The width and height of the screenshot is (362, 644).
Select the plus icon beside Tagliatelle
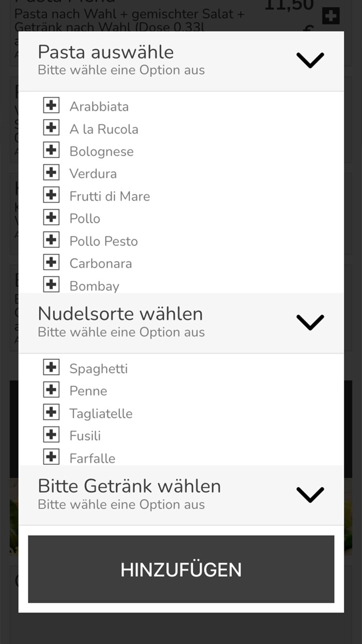tap(51, 412)
